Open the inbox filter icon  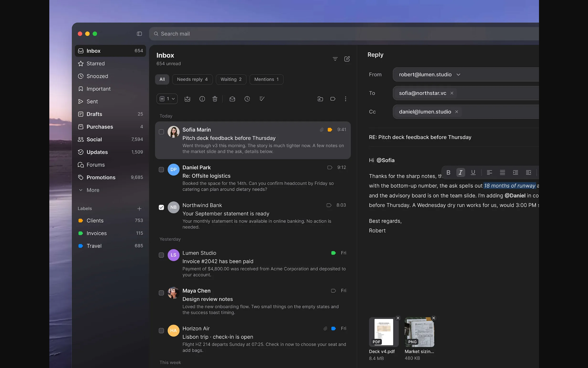[335, 59]
